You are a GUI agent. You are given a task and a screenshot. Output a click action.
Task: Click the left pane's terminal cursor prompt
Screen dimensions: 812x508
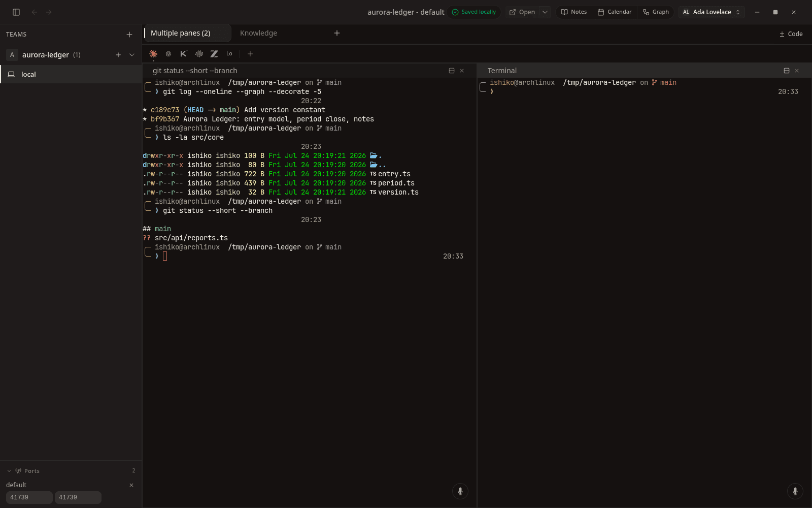165,257
